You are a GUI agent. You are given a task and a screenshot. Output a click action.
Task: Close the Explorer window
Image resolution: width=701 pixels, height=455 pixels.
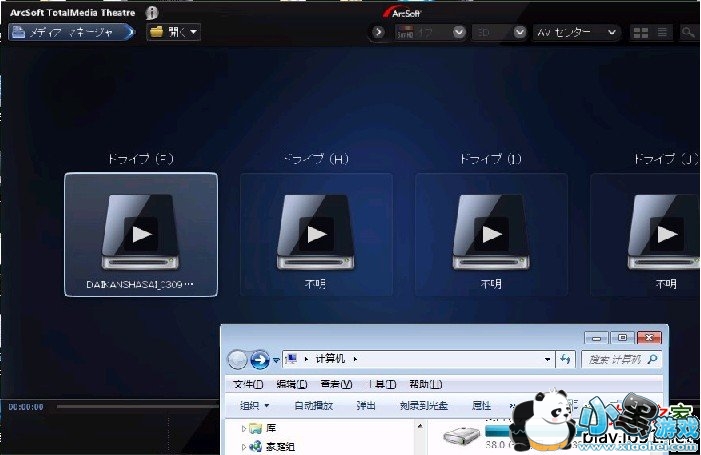pos(649,338)
